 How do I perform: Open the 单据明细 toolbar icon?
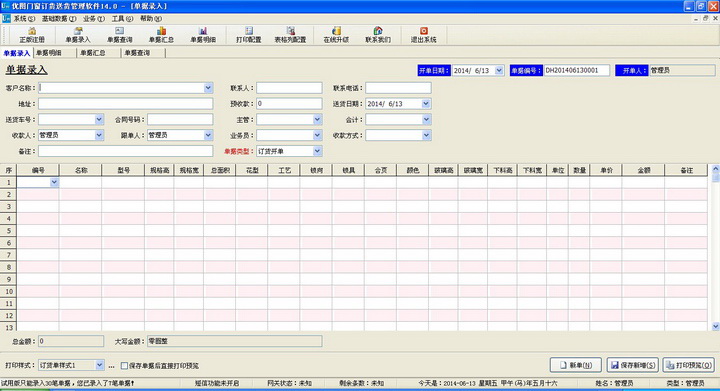click(x=202, y=35)
